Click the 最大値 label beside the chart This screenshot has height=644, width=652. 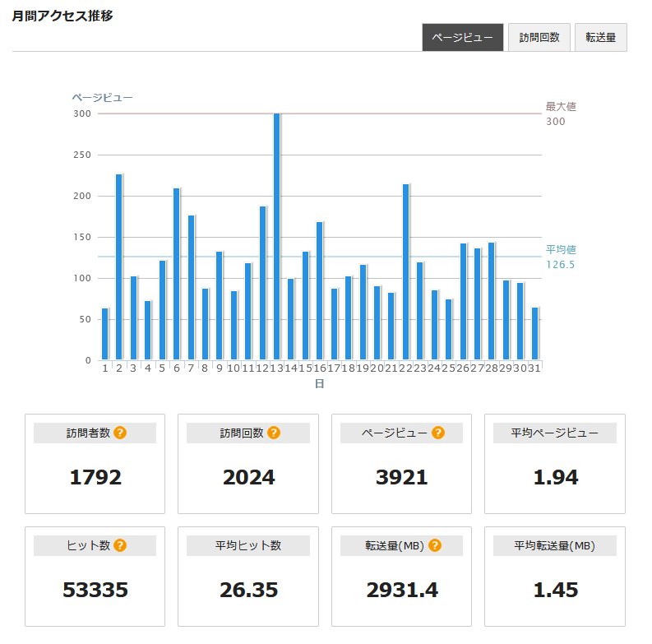point(561,106)
